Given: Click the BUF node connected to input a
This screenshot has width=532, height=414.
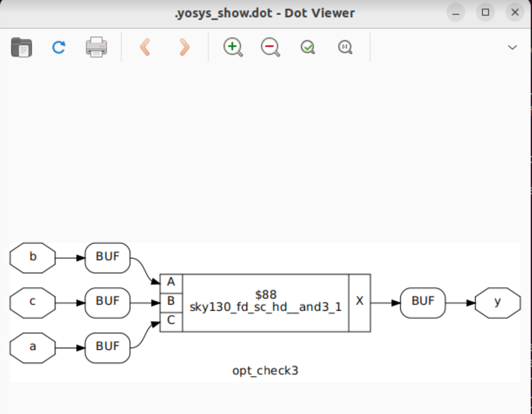Looking at the screenshot, I should pyautogui.click(x=107, y=347).
